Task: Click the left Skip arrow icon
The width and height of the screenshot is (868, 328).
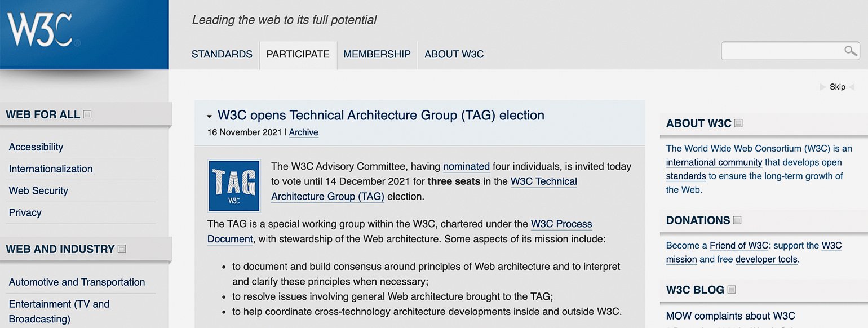Action: (823, 87)
